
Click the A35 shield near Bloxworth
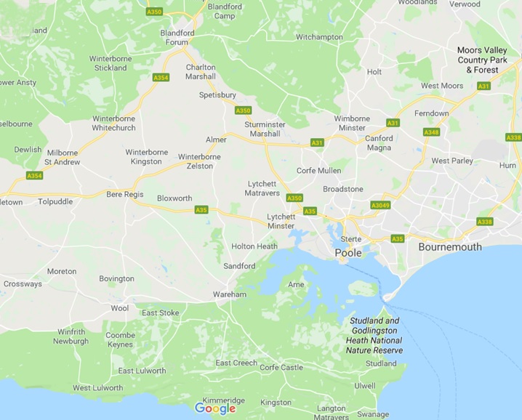201,210
